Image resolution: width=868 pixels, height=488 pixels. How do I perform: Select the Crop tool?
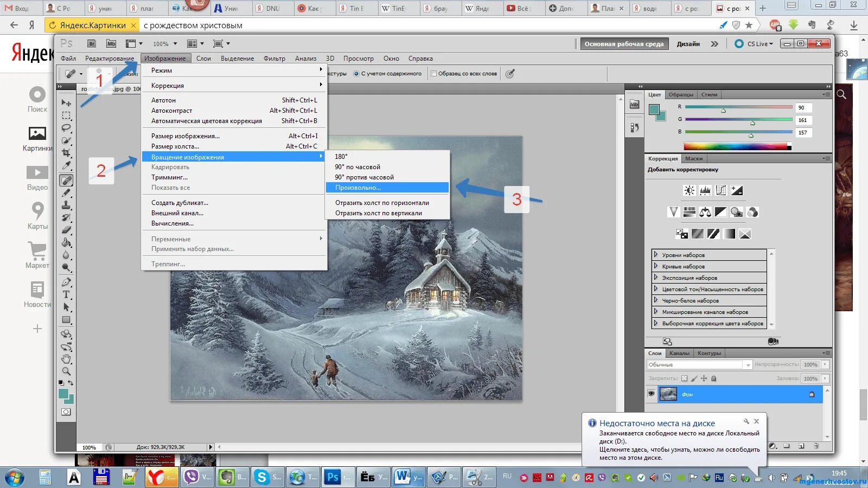66,153
